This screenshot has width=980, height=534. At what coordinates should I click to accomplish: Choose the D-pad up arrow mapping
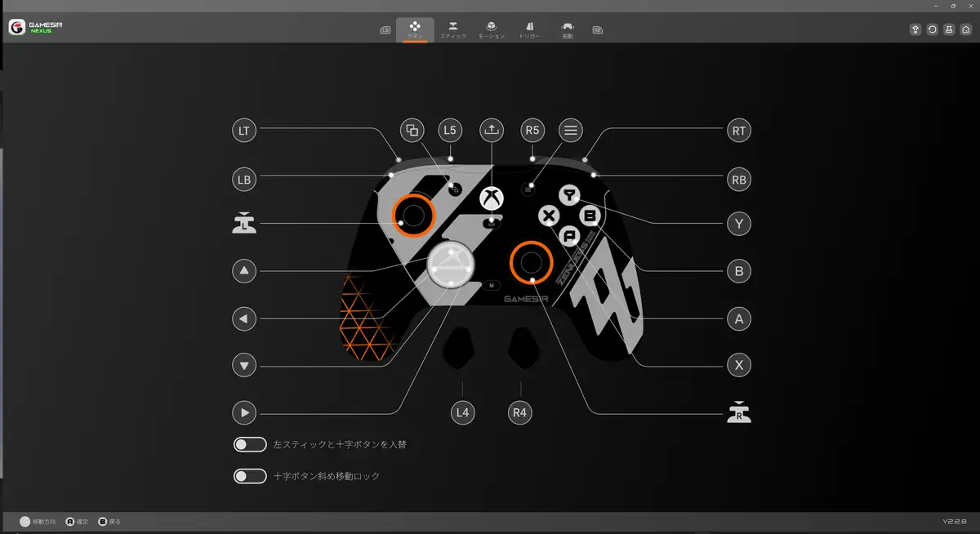click(244, 270)
